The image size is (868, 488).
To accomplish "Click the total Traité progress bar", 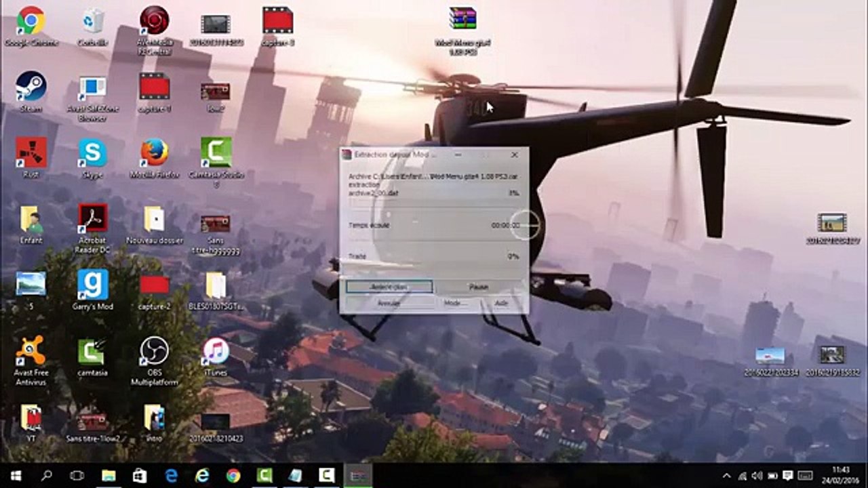I will tap(434, 266).
